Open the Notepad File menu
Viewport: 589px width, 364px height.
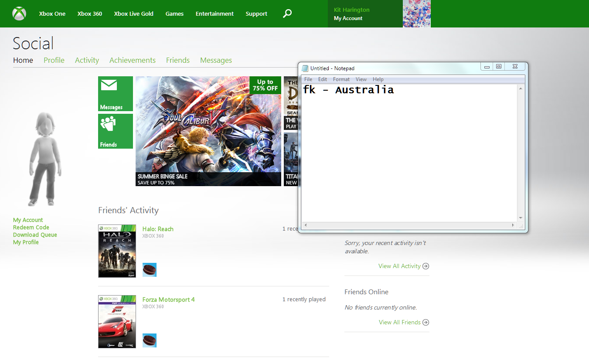308,79
